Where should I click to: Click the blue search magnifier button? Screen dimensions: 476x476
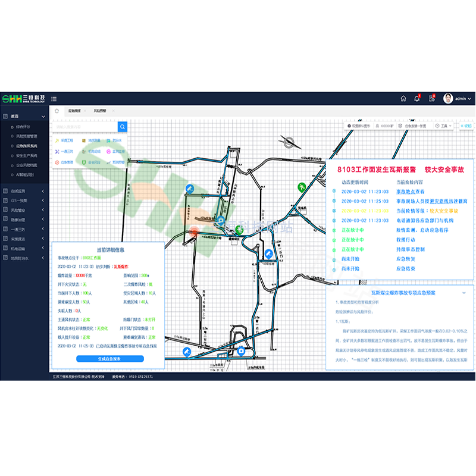(122, 126)
